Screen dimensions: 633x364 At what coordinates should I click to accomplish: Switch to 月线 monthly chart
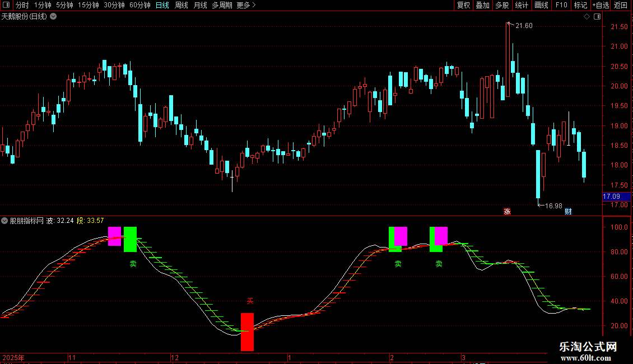click(200, 5)
